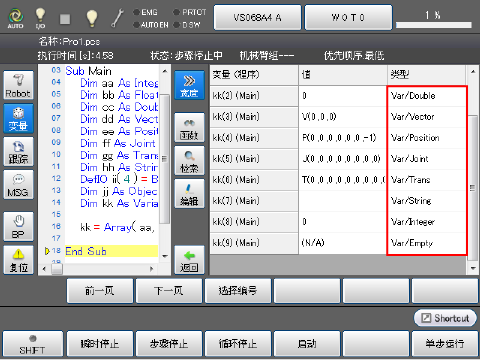Open the MSG message panel
The height and width of the screenshot is (360, 480).
tap(18, 185)
